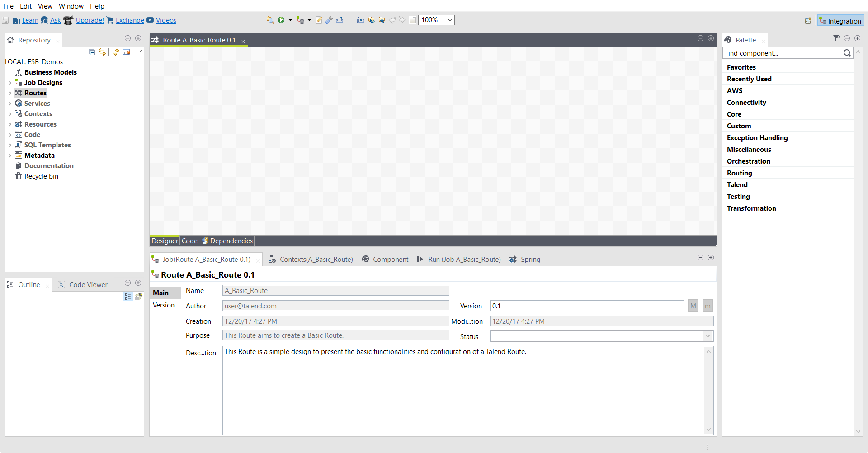Open the dropdown arrow beside the create-job icon

tap(309, 20)
